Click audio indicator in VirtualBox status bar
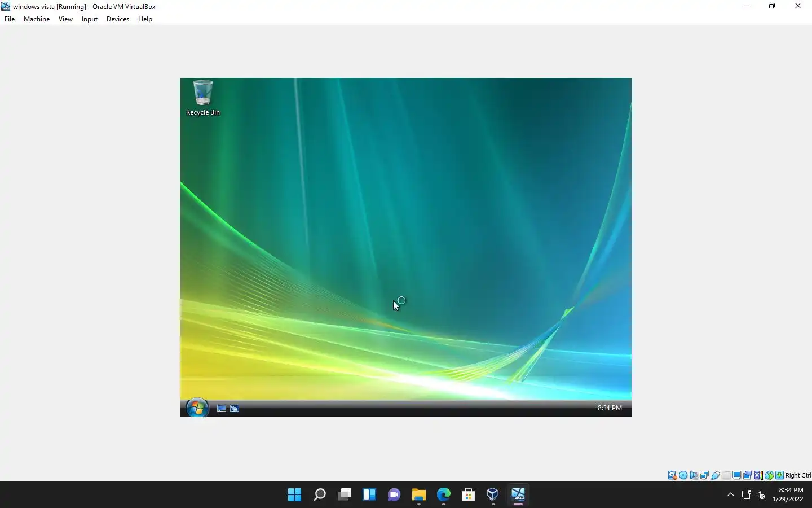Viewport: 812px width, 508px height. tap(694, 475)
